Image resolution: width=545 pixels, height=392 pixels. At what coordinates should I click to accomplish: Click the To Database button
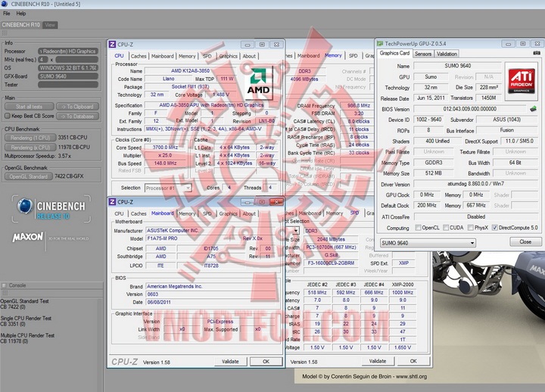click(77, 116)
